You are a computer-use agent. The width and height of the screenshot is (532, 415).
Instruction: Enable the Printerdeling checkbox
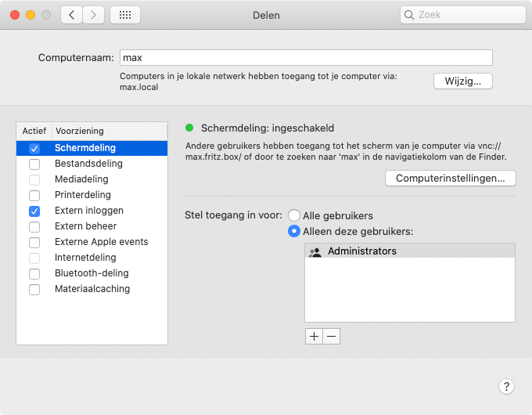point(34,195)
